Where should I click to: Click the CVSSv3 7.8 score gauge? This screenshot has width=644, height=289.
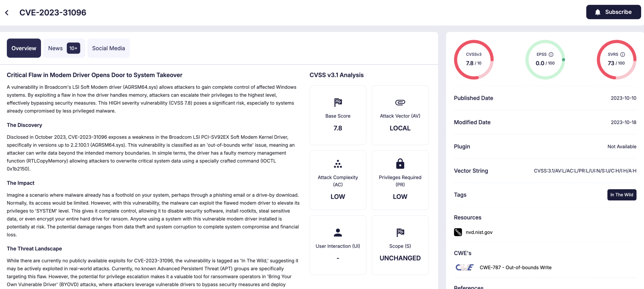474,60
